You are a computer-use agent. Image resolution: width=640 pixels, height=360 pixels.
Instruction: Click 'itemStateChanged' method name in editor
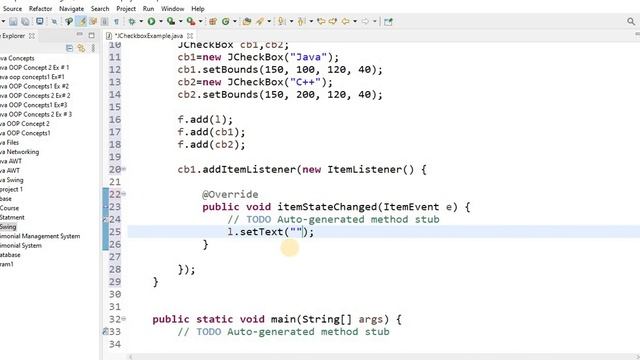click(327, 207)
